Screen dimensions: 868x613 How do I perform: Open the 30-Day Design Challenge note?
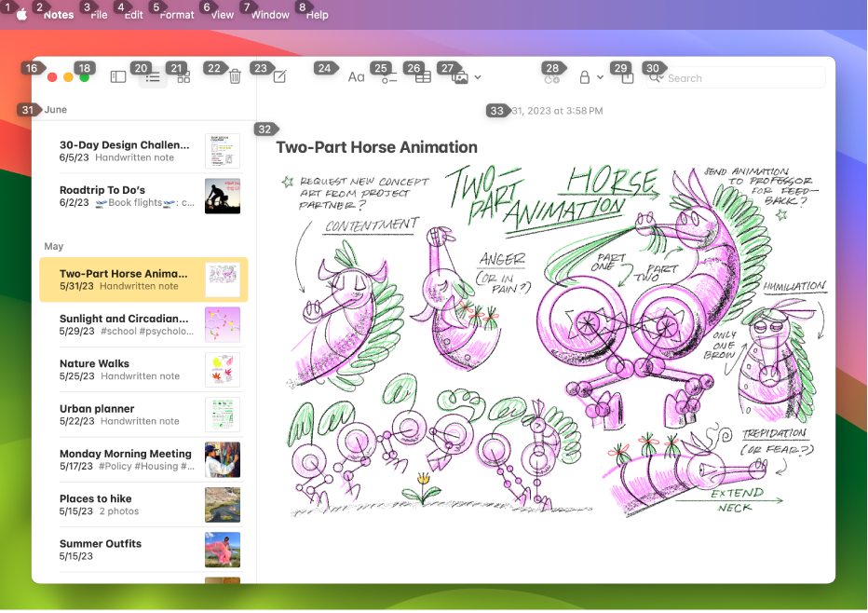143,151
